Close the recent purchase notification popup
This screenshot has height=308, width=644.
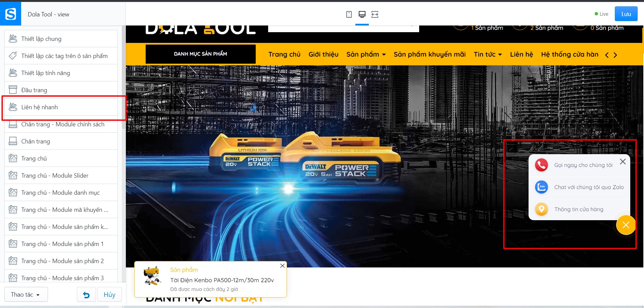tap(283, 266)
